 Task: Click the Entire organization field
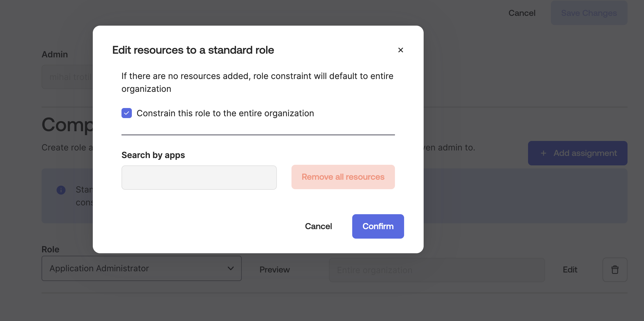(437, 270)
